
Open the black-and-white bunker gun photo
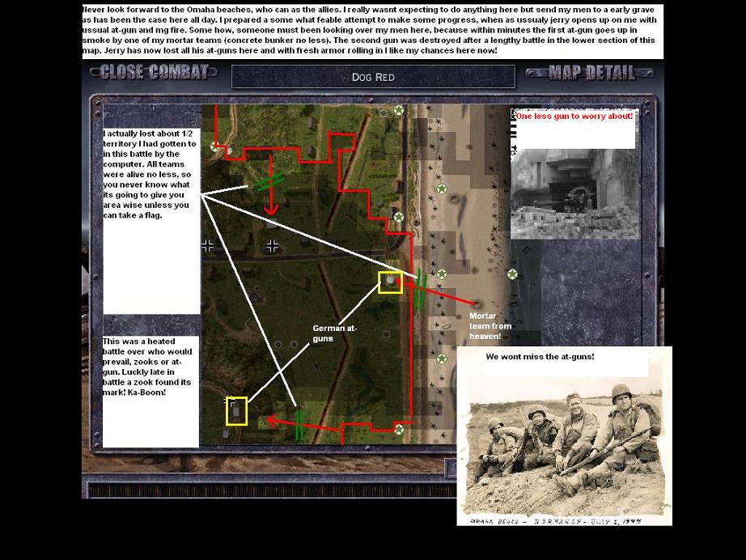tap(574, 193)
